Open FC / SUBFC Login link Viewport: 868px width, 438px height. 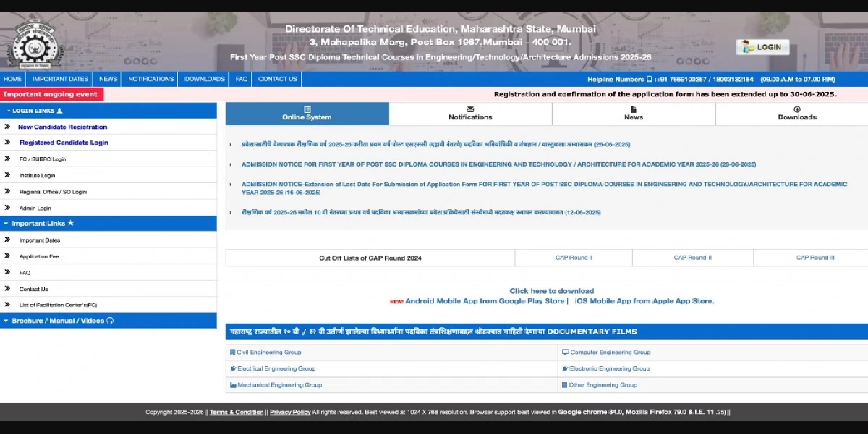(x=43, y=159)
